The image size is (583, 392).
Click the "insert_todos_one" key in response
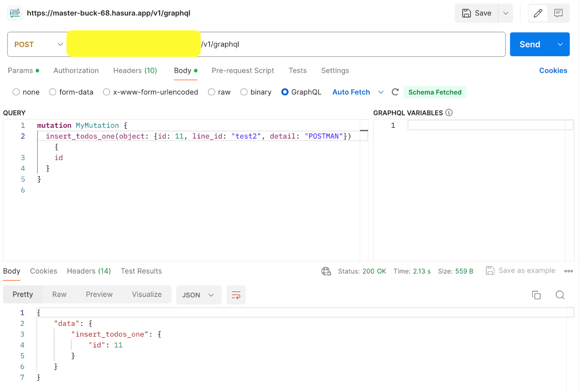[x=110, y=335]
